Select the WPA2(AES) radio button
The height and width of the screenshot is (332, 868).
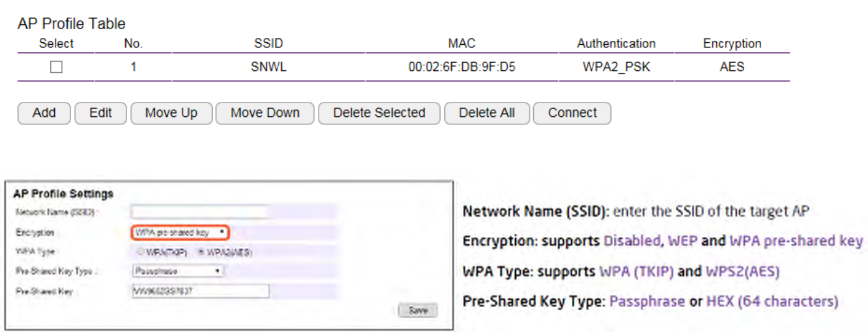point(201,252)
